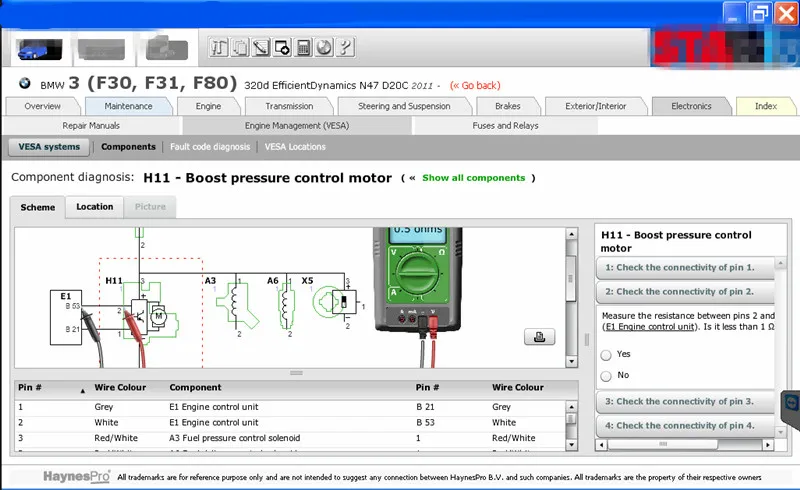Sort table by first Pin # column
The image size is (800, 490).
(x=52, y=388)
